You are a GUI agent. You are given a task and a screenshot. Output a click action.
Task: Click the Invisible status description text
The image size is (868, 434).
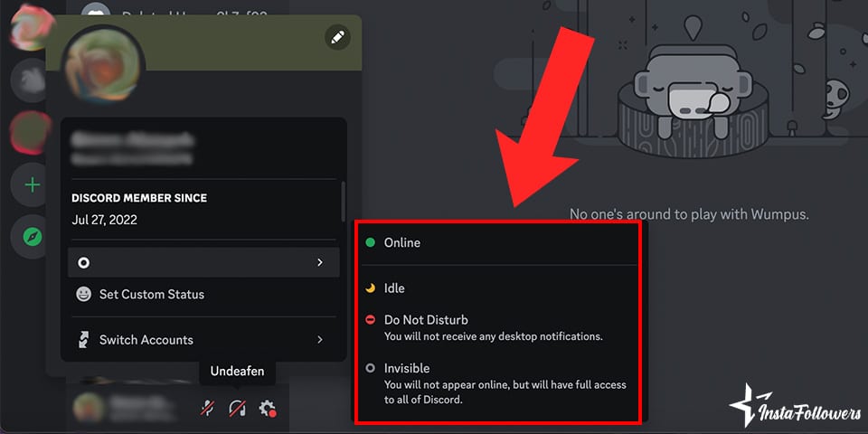click(505, 392)
